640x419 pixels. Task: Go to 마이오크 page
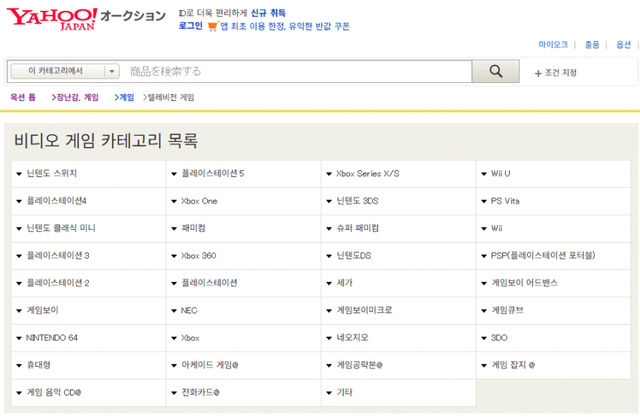[553, 45]
